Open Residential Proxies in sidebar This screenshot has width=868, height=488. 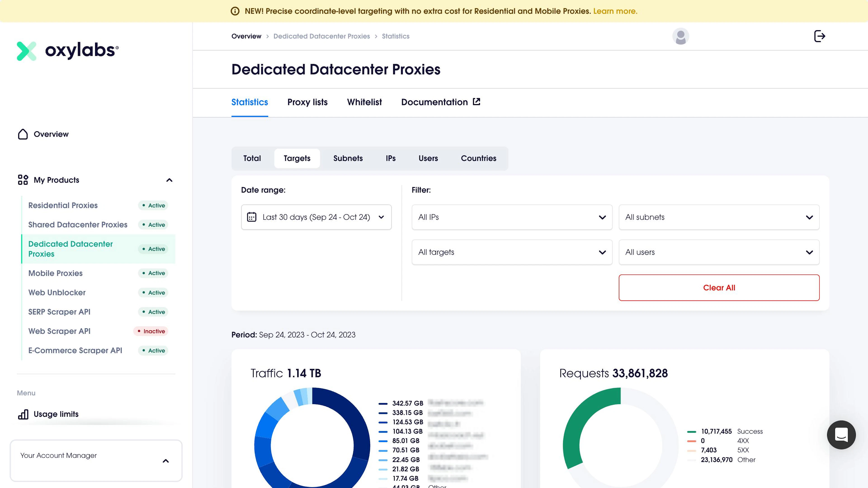click(x=63, y=205)
